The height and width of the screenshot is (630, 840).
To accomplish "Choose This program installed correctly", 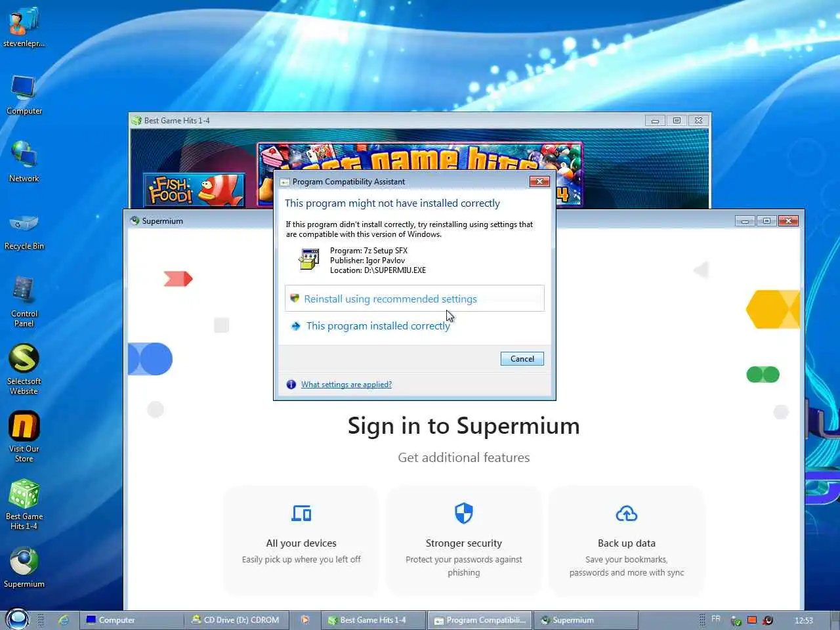I will [378, 325].
